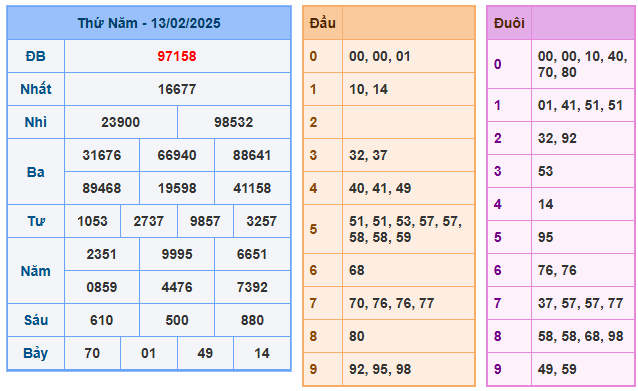The height and width of the screenshot is (391, 638).
Task: Click sixth prize number 880
Action: (252, 320)
